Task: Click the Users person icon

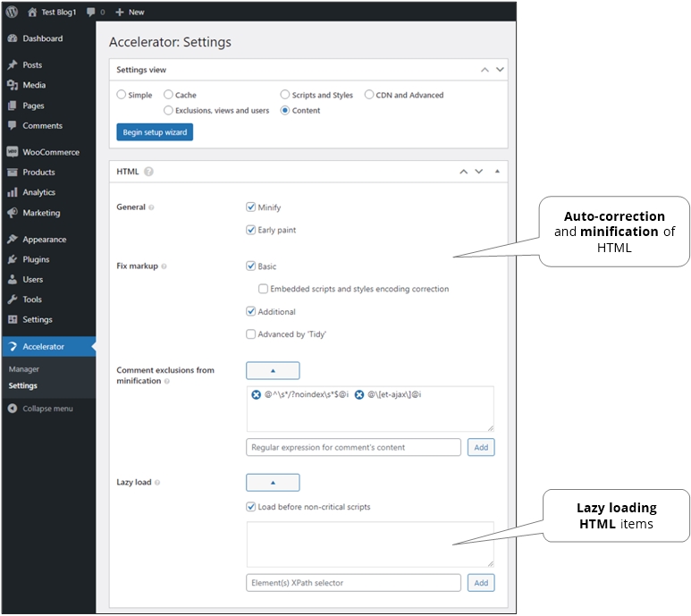Action: point(13,279)
